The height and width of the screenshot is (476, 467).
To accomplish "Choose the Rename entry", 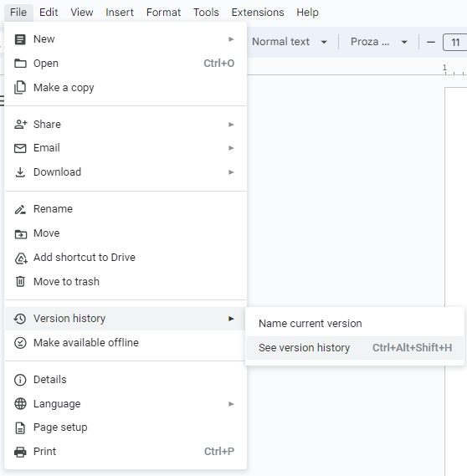I will pyautogui.click(x=126, y=209).
